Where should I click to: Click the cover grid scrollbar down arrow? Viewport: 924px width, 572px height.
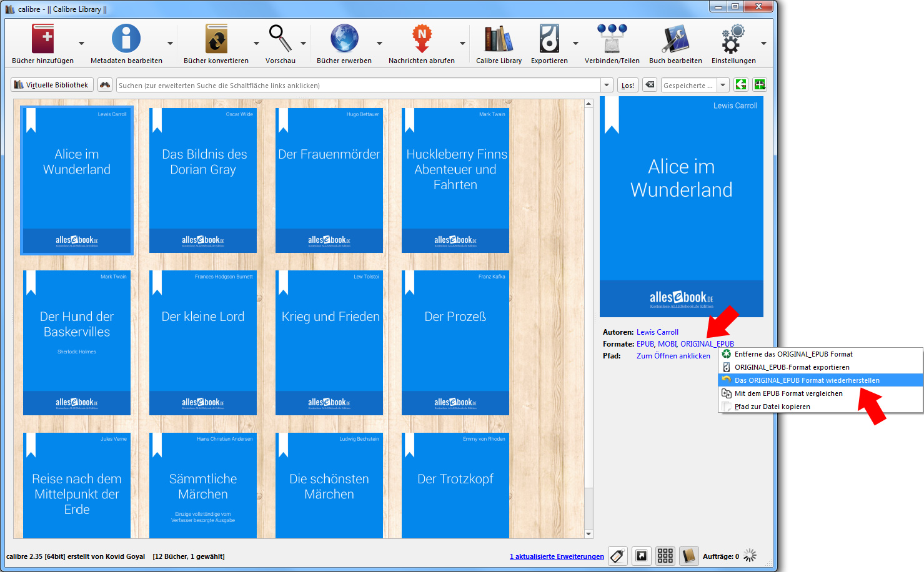(589, 534)
